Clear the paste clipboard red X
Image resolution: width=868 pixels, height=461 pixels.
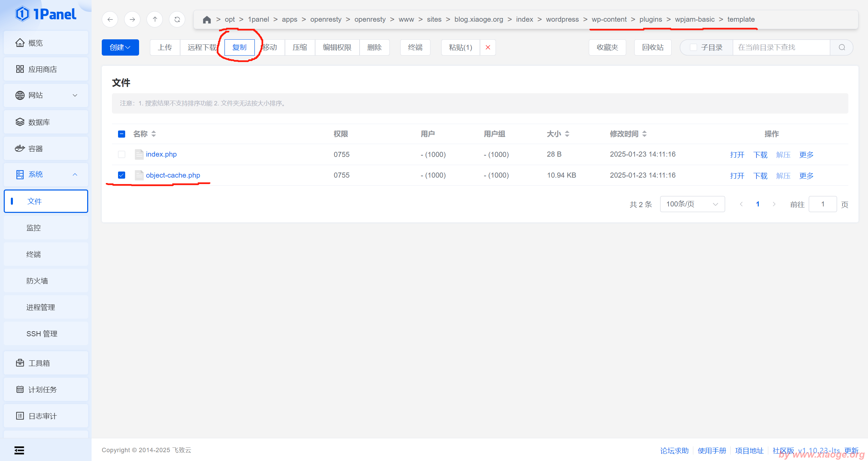488,47
